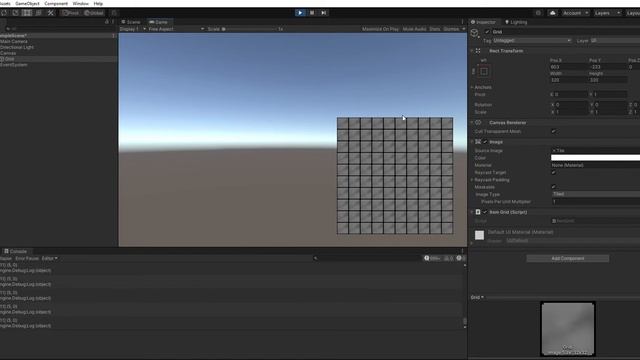Select EventSystem in the Hierarchy
Screen dimensions: 640x360
pyautogui.click(x=14, y=64)
